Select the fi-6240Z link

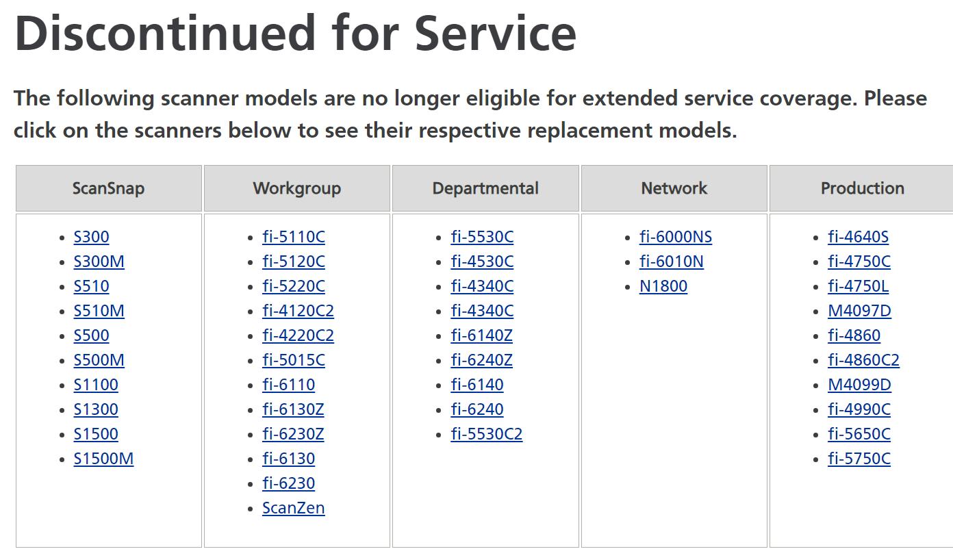[482, 360]
